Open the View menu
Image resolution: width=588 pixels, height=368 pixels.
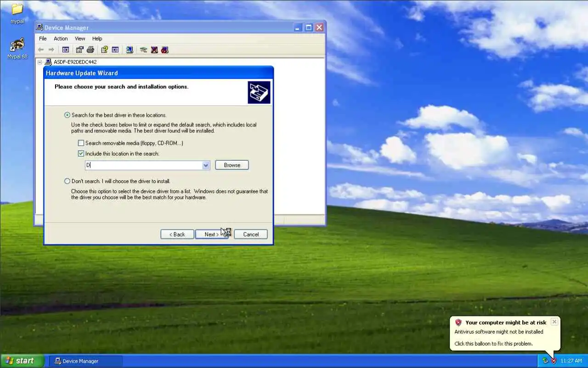coord(80,39)
